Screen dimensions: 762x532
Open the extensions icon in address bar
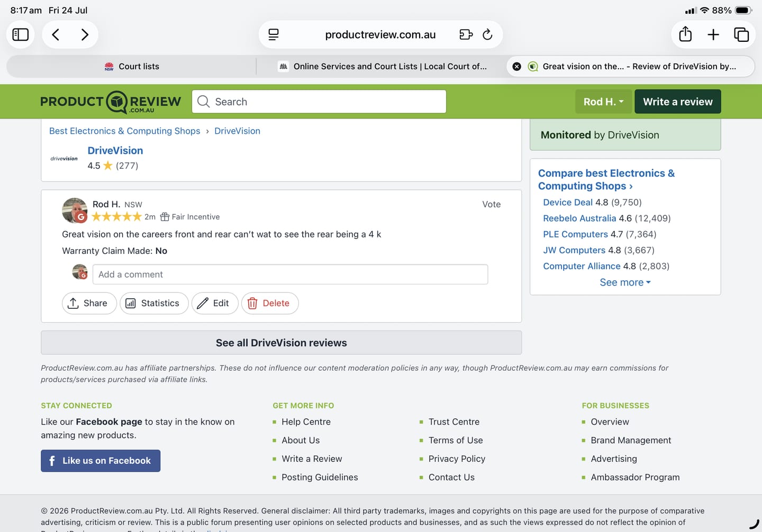(466, 34)
